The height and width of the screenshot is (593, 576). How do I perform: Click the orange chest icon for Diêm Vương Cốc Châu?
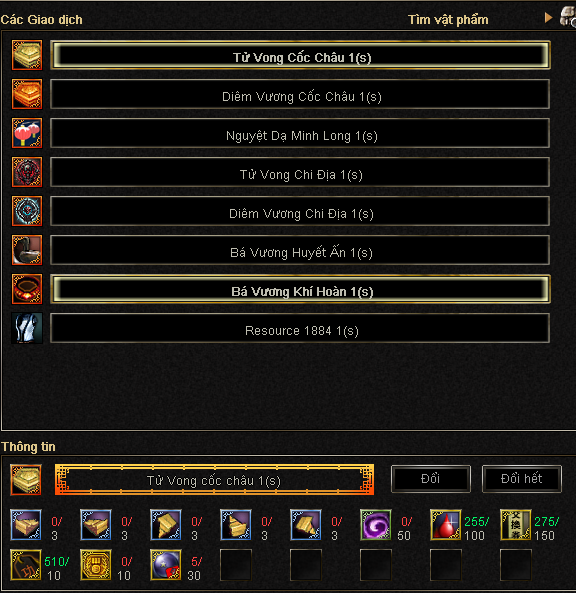tap(27, 94)
